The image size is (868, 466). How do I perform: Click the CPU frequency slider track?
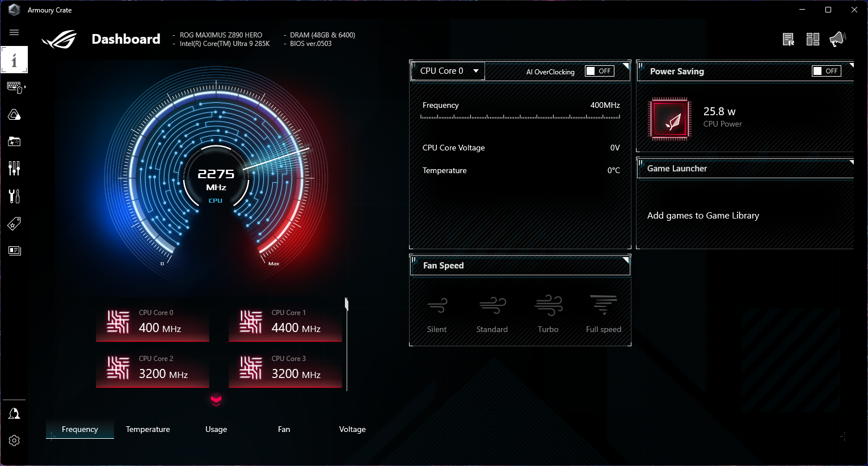pos(520,117)
